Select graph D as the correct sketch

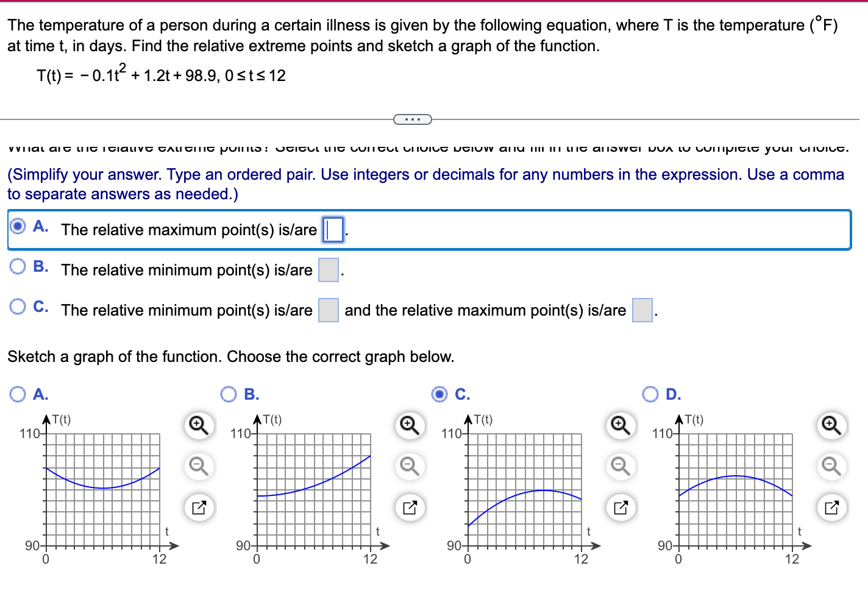pos(649,394)
